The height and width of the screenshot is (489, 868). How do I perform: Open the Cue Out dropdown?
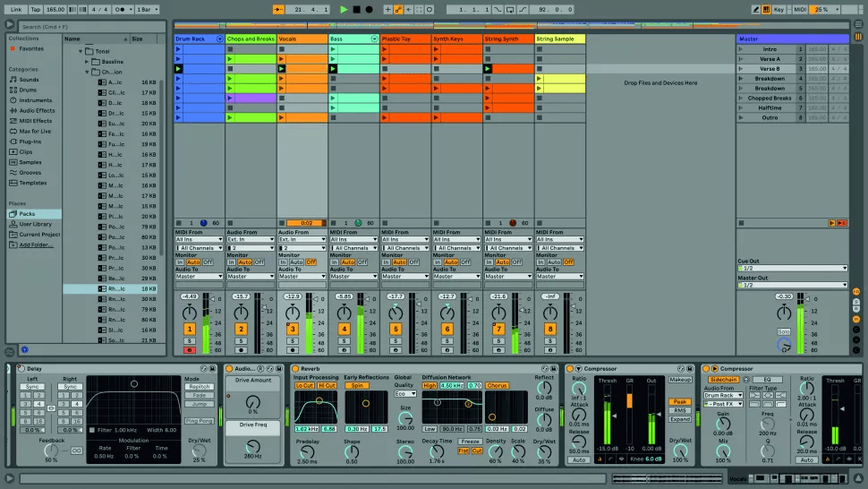coord(792,268)
